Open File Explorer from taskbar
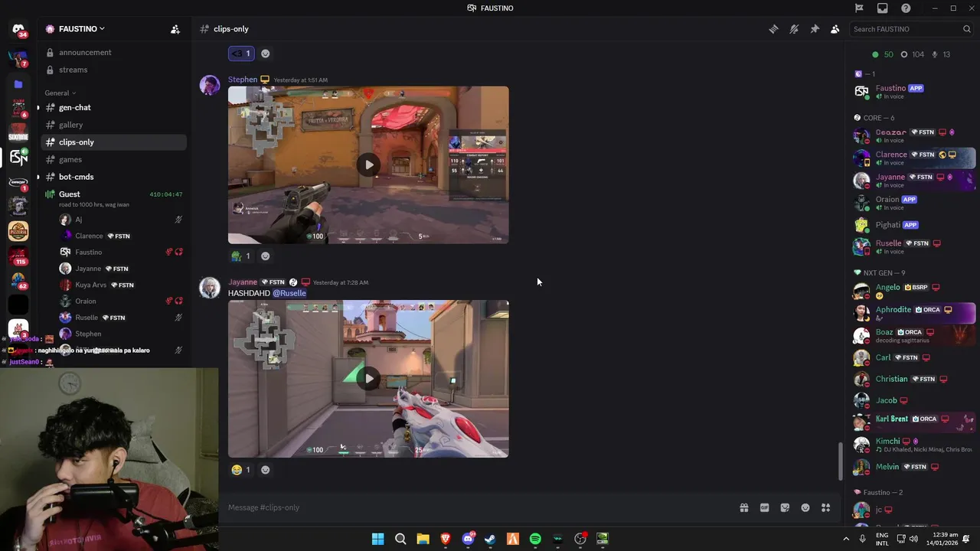Screen dimensions: 980x551 click(x=423, y=539)
